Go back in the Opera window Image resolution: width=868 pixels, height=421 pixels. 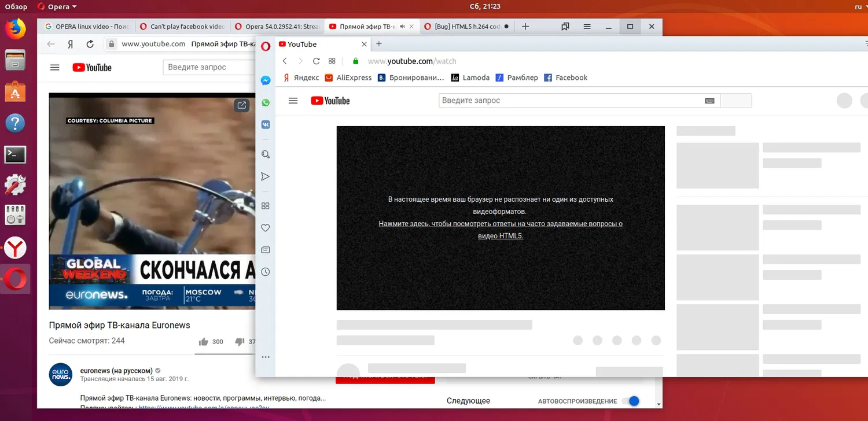(x=285, y=61)
